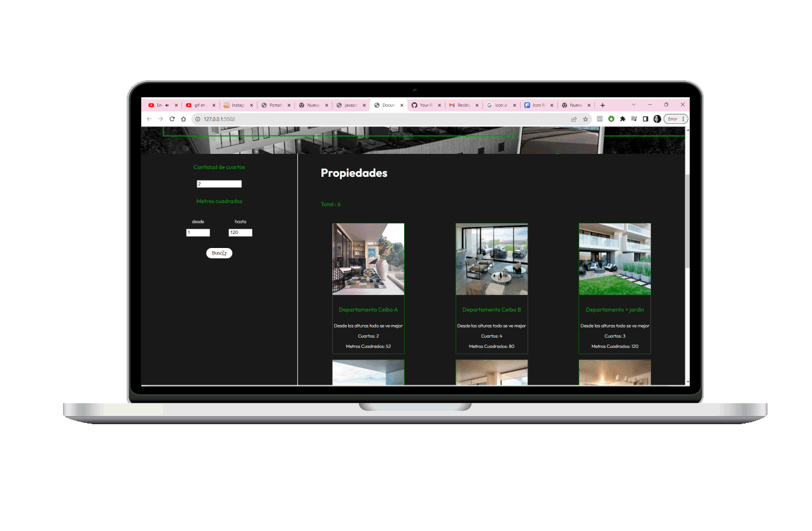Click the 'Departamento + jardín' title
Image resolution: width=812 pixels, height=531 pixels.
coord(615,310)
